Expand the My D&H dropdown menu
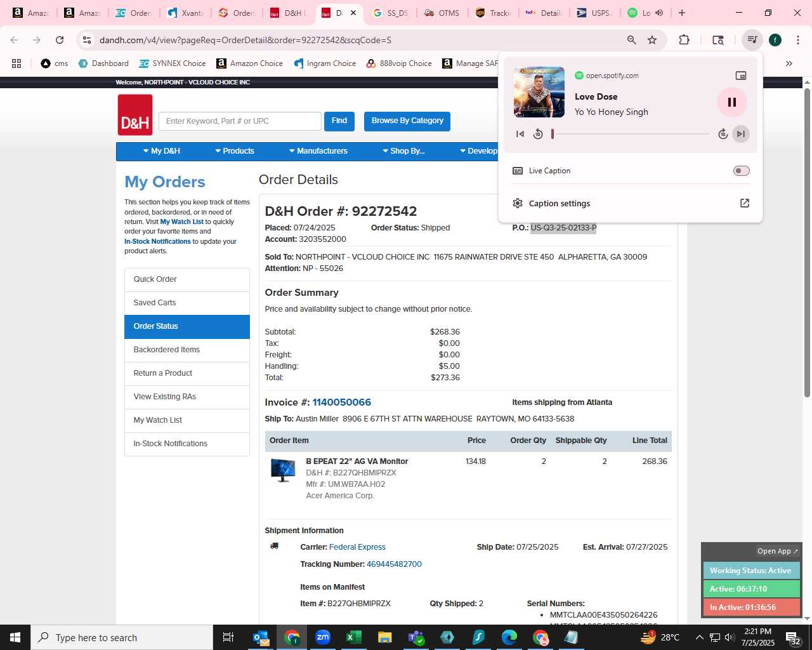The image size is (812, 650). [162, 151]
